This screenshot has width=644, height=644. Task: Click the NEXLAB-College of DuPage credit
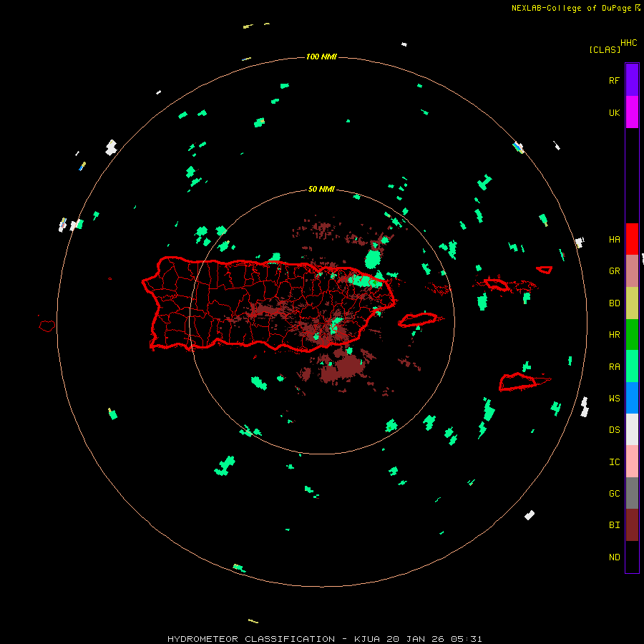571,8
